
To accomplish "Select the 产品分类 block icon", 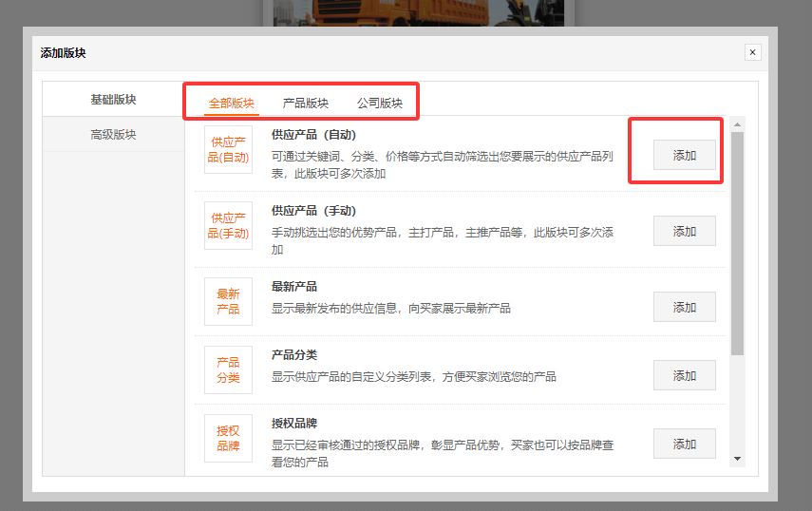I will point(228,369).
